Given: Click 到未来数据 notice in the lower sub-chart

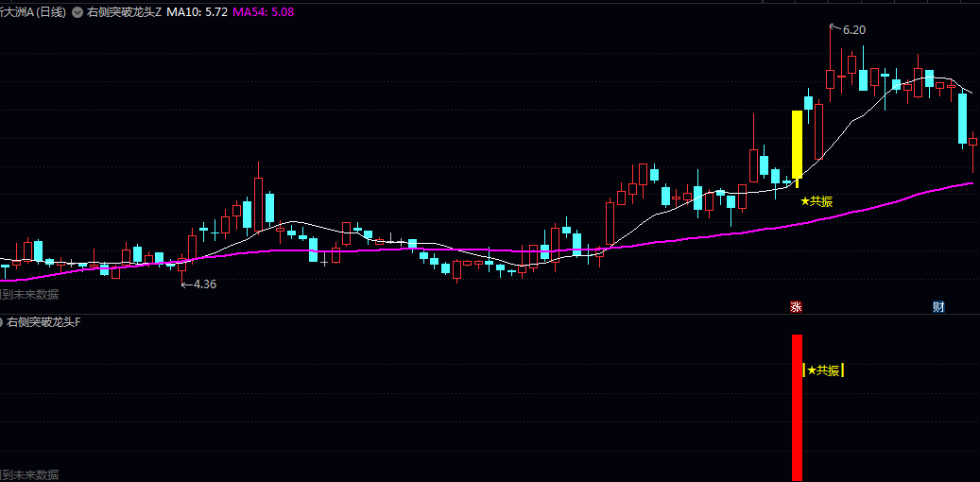Looking at the screenshot, I should (30, 475).
